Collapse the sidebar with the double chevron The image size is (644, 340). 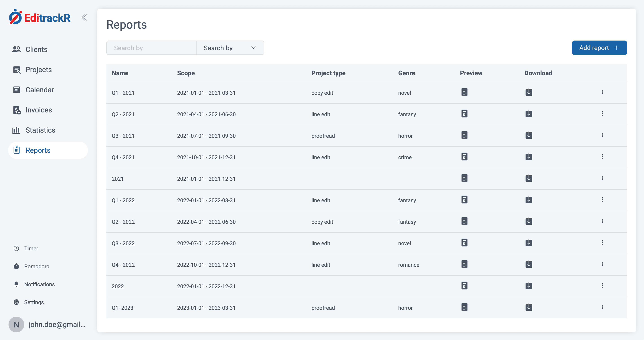pos(84,17)
